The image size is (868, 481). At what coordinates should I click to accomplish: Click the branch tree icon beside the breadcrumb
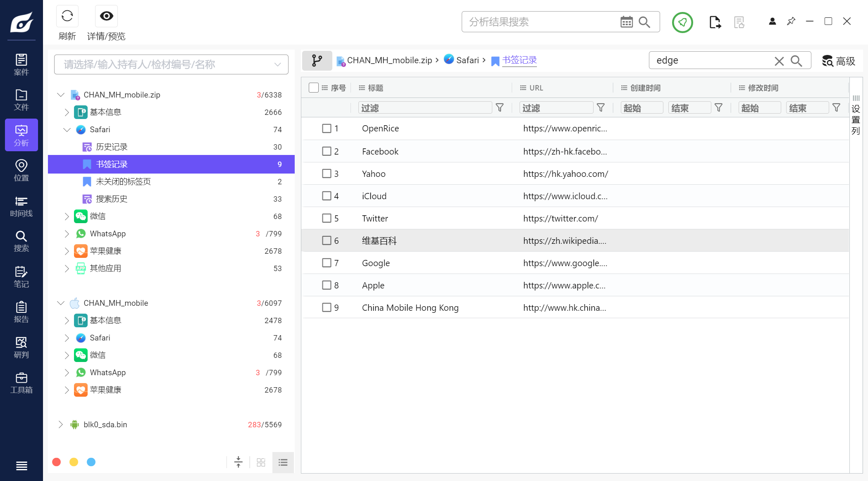(x=317, y=61)
